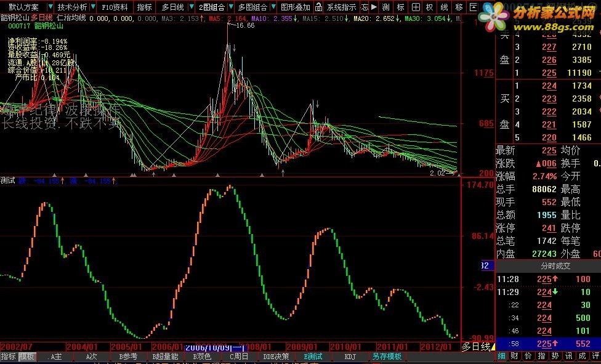Open the 价 price panel icon

point(528,356)
